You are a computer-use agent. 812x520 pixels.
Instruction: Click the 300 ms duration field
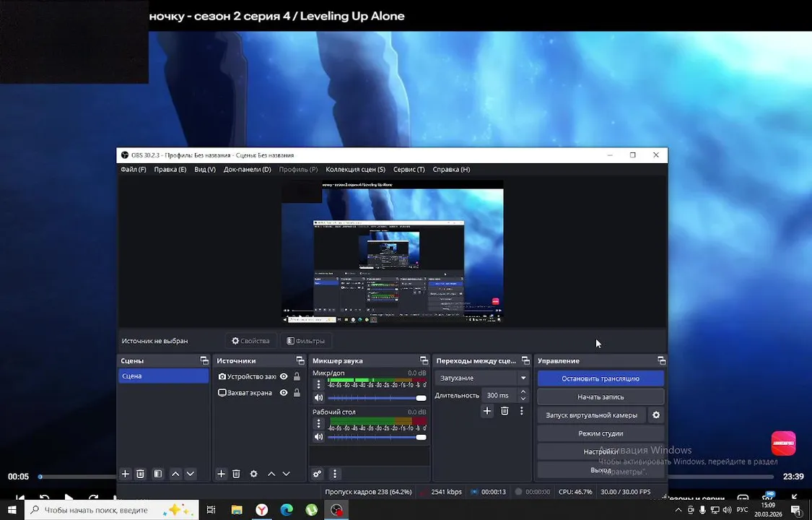tap(499, 395)
